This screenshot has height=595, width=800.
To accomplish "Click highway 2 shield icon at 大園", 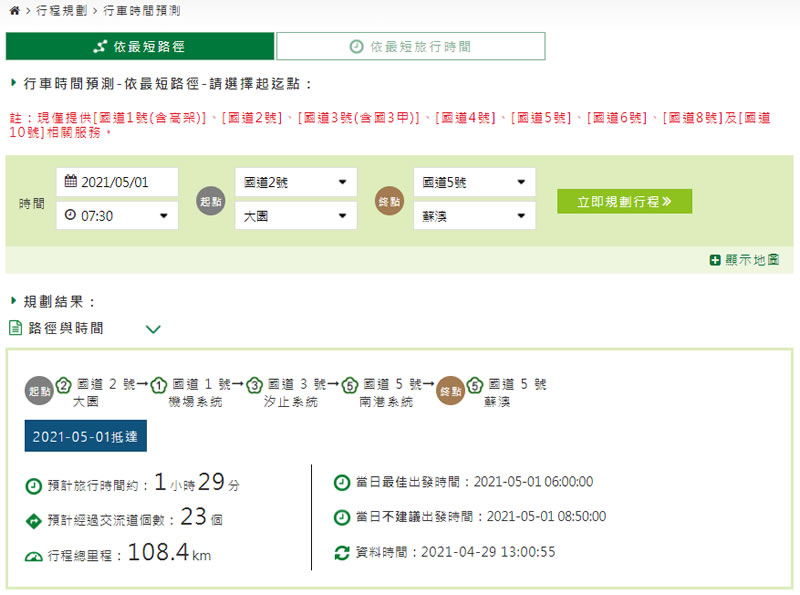I will coord(63,385).
